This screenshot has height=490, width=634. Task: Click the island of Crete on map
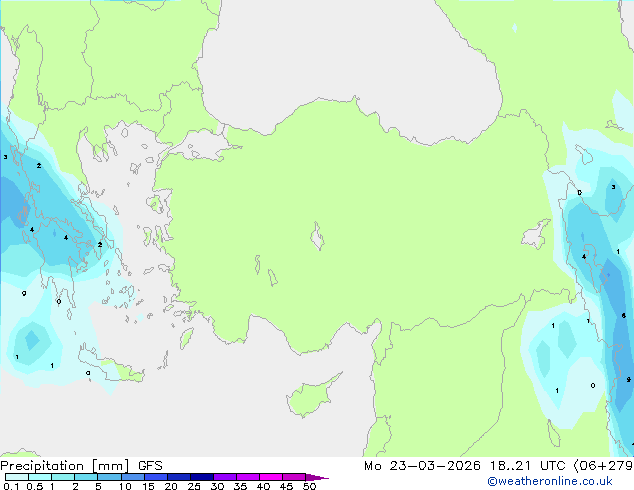111,366
